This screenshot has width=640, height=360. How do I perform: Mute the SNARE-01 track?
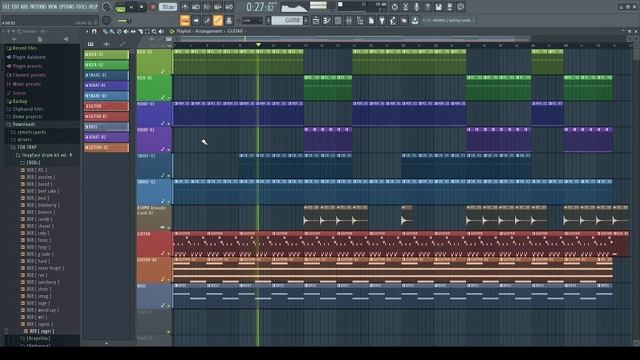tap(169, 176)
